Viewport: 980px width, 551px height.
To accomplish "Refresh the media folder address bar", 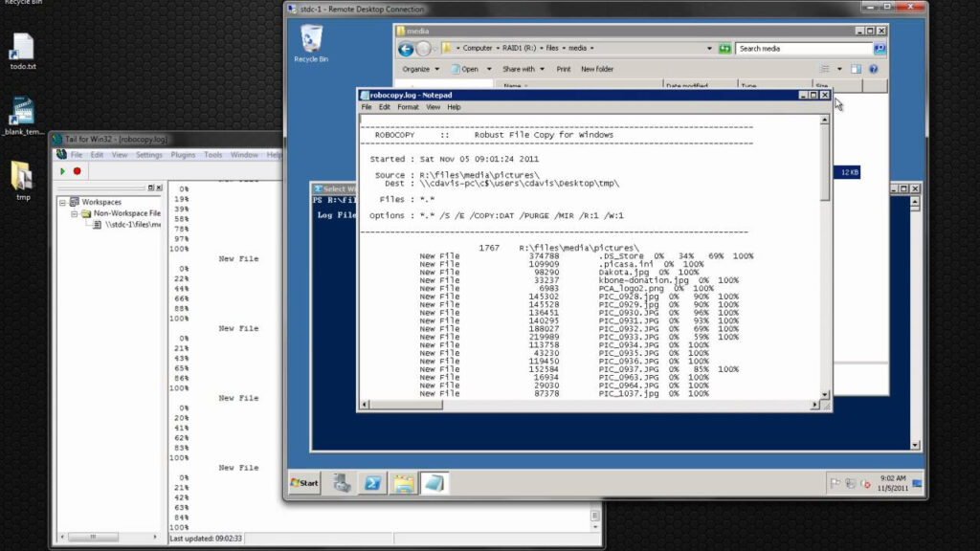I will click(724, 48).
